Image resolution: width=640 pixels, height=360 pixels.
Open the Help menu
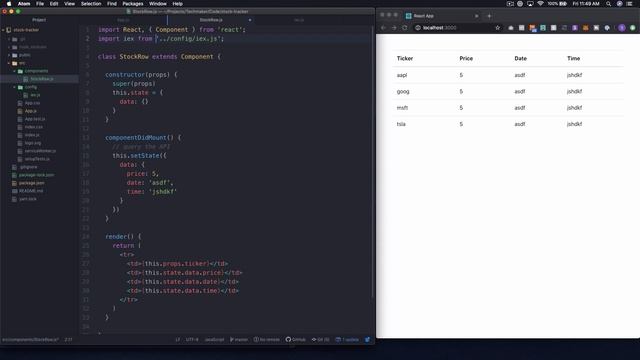pyautogui.click(x=178, y=4)
